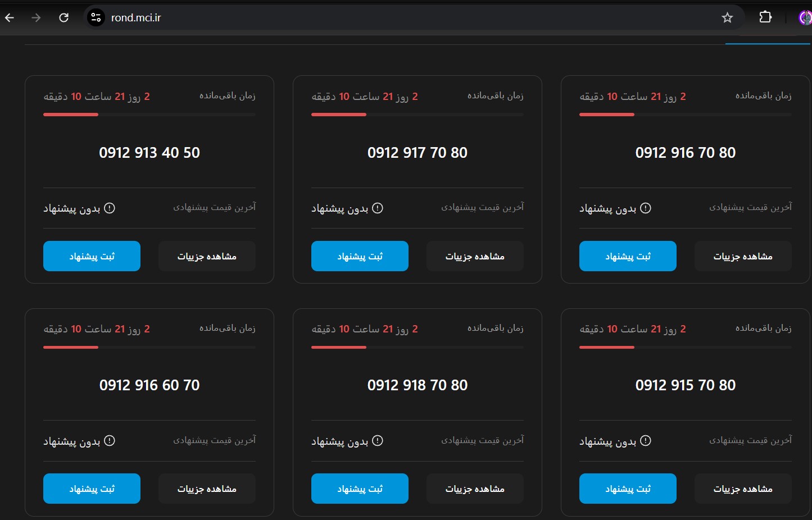Viewport: 812px width, 520px height.
Task: Submit a bid for 0912 915 70 80
Action: [628, 489]
